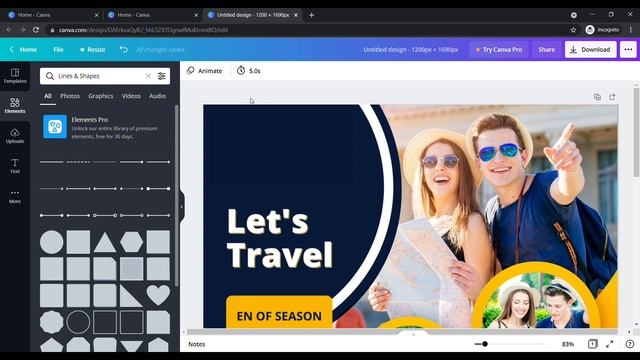Add the dashed line element
The height and width of the screenshot is (360, 640).
click(x=78, y=162)
